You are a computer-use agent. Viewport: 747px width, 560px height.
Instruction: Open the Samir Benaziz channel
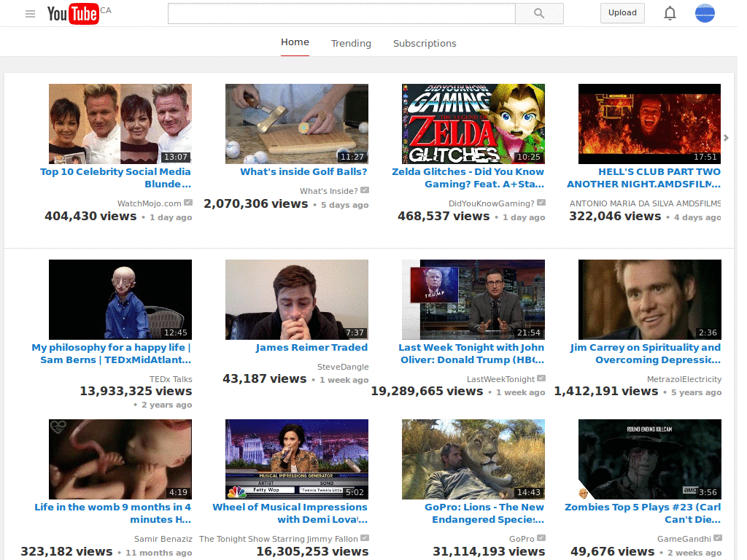[x=163, y=539]
